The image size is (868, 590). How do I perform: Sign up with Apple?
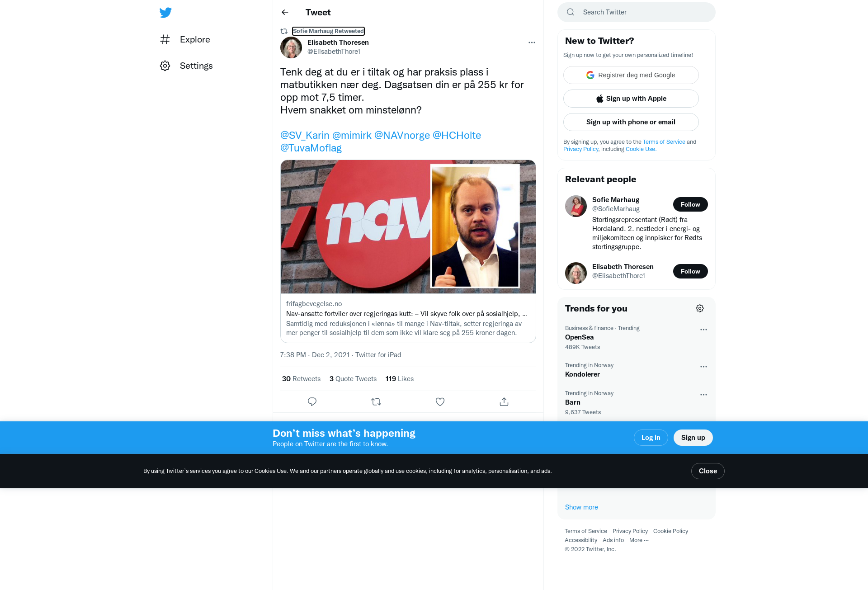631,99
